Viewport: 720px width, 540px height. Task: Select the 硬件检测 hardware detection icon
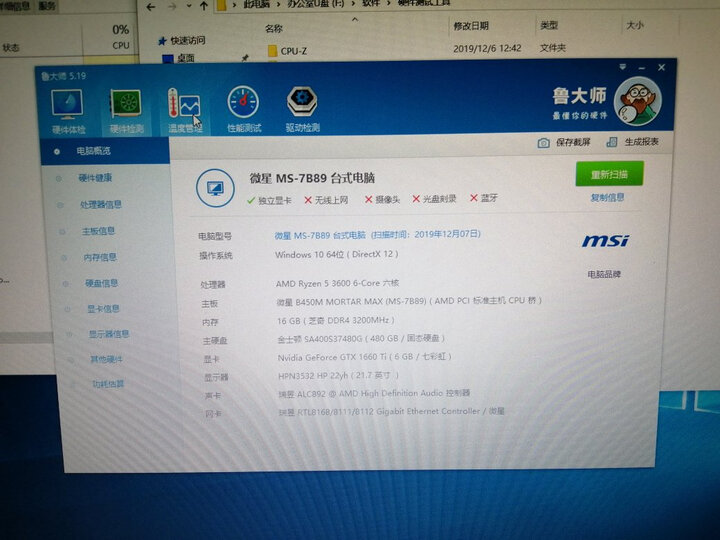[x=126, y=112]
